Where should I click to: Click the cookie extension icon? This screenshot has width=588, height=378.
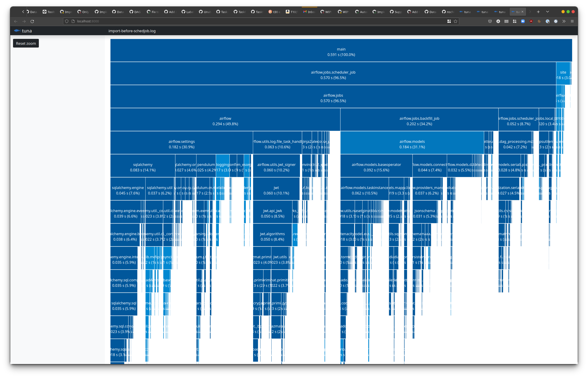point(539,21)
